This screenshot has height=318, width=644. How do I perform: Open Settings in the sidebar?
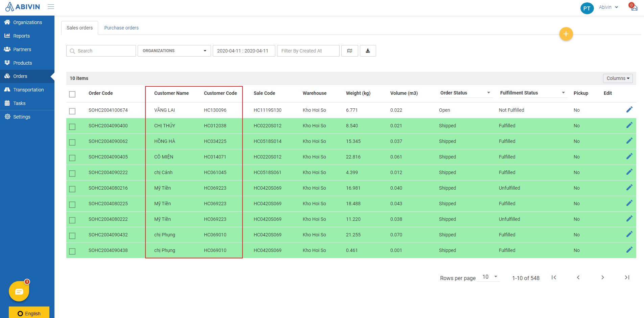(x=27, y=117)
